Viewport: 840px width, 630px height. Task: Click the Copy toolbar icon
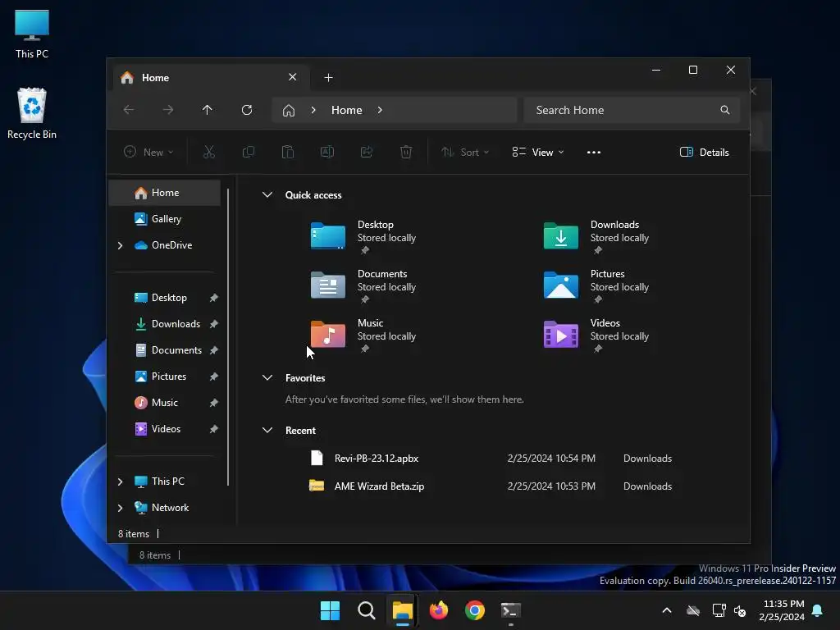(248, 152)
